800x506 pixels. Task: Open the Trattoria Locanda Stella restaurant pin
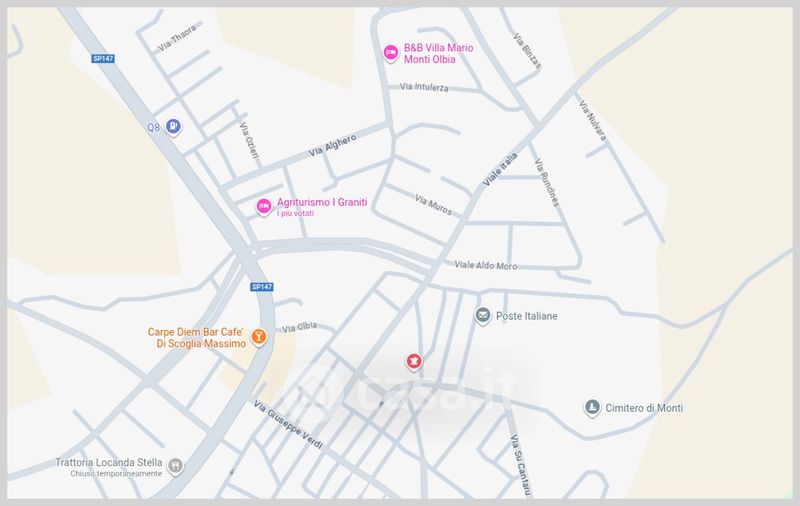click(x=176, y=466)
